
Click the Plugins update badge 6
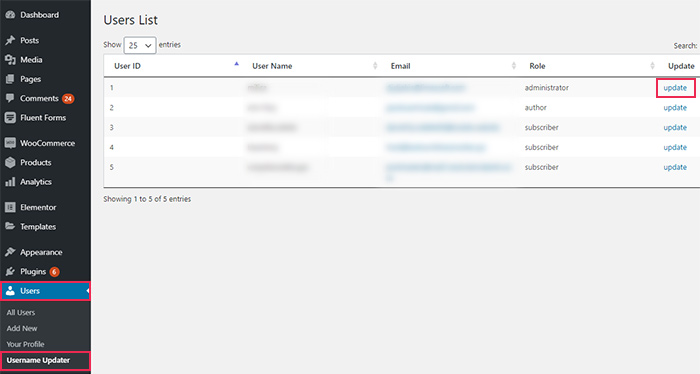[x=54, y=272]
